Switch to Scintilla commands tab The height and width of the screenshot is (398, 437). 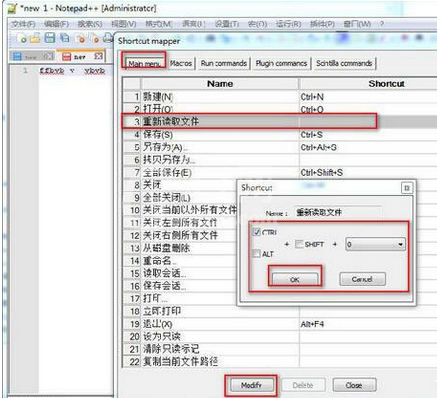tap(344, 63)
